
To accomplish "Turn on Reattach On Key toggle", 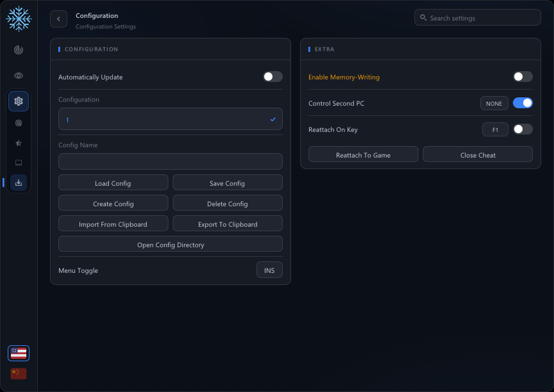I will [523, 129].
